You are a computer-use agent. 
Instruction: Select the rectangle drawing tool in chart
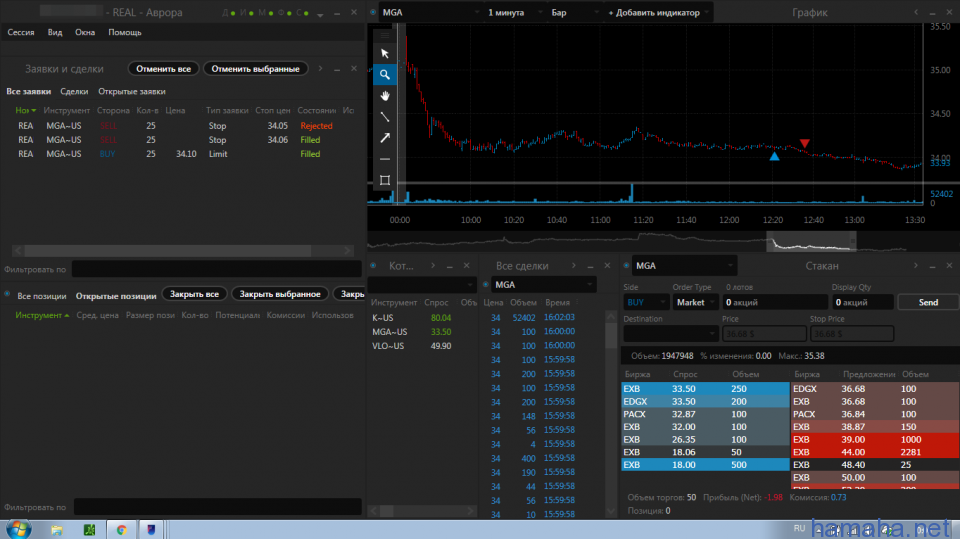click(x=384, y=180)
